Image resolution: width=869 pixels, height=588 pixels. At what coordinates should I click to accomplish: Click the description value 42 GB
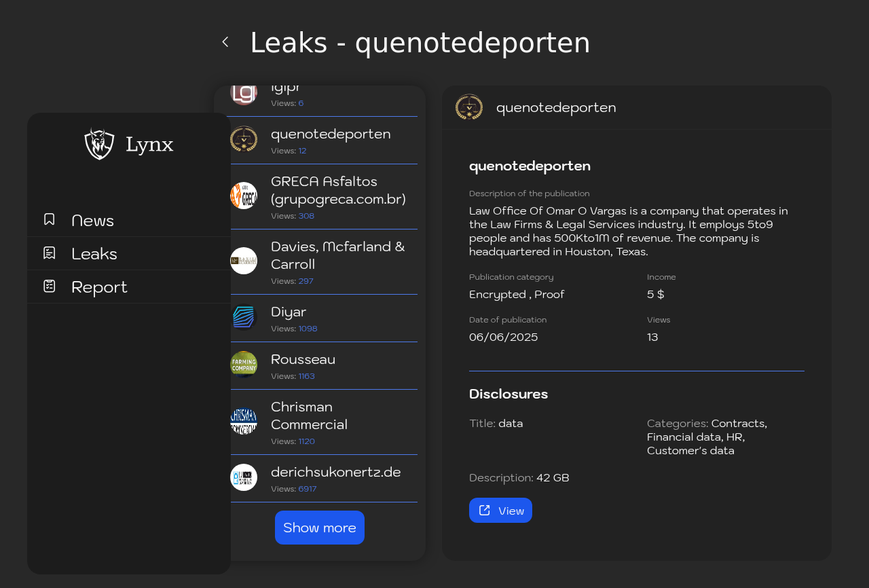(553, 477)
